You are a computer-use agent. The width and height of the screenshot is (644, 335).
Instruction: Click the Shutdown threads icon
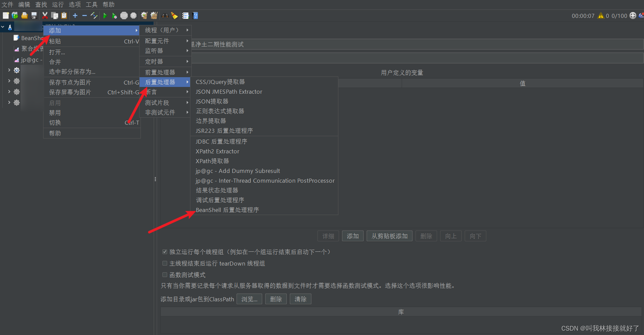click(133, 16)
